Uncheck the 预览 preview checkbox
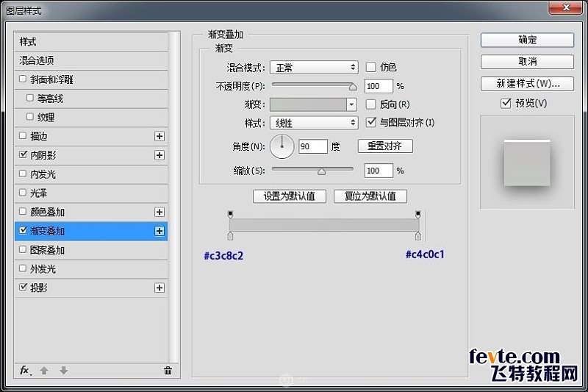 coord(505,103)
